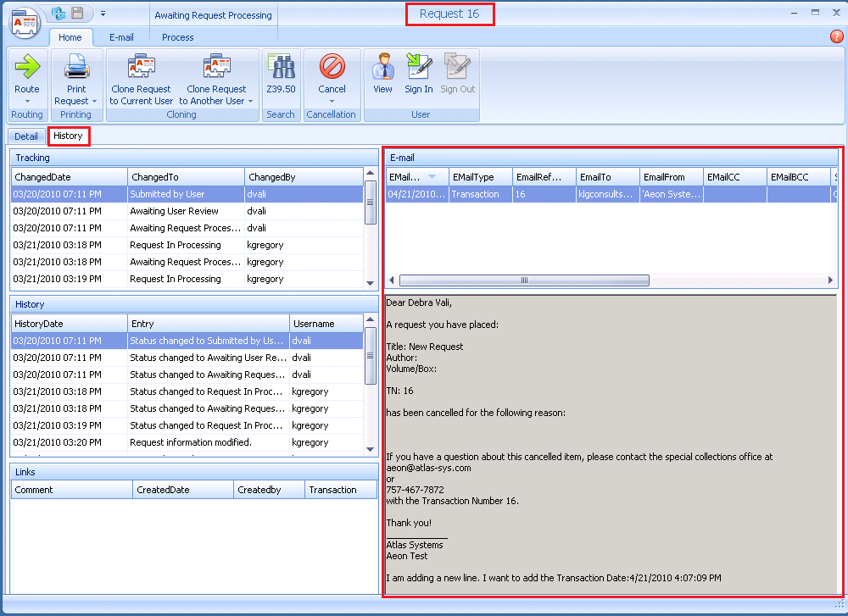Open the Process ribbon tab
This screenshot has height=616, width=848.
coord(177,37)
